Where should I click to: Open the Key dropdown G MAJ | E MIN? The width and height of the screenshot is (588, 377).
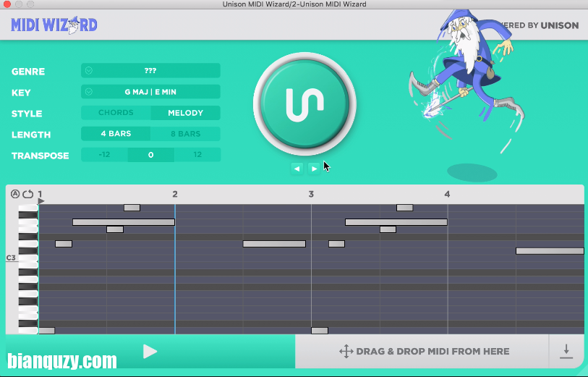coord(150,92)
